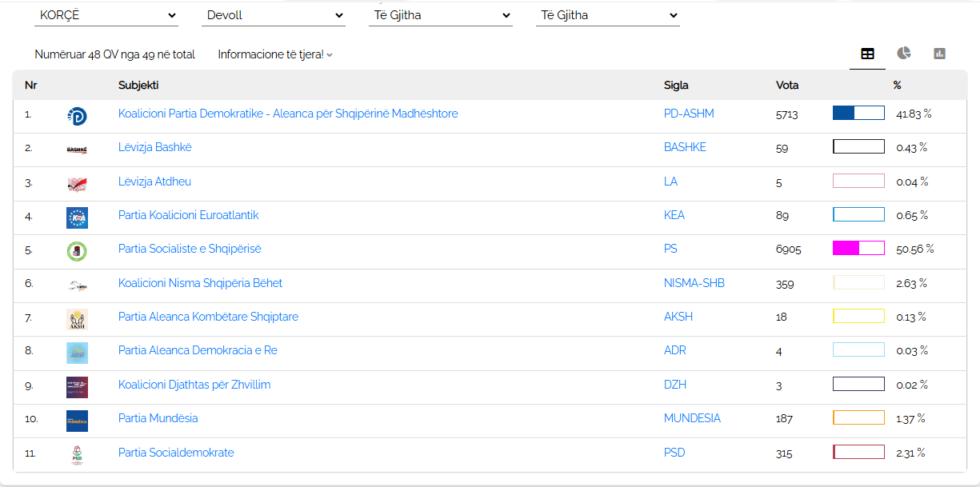Click the Koalicioni Euroatlantik KEA logo

[77, 218]
